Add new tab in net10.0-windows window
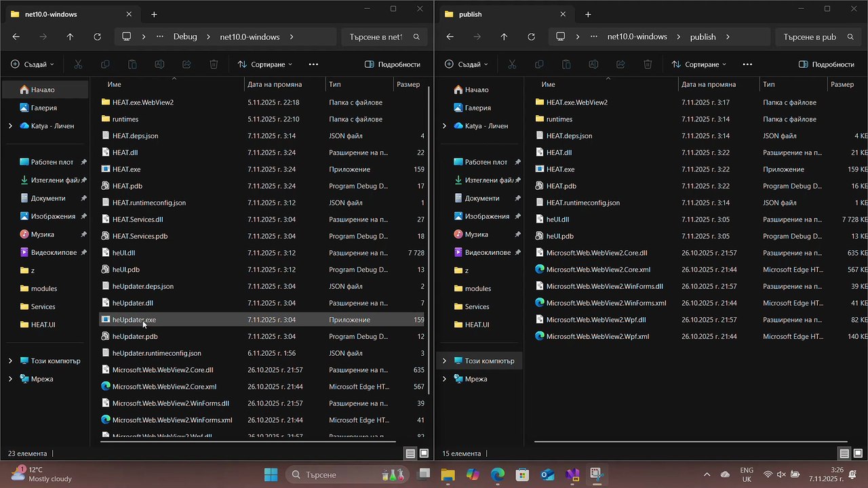The width and height of the screenshot is (868, 488). click(154, 14)
